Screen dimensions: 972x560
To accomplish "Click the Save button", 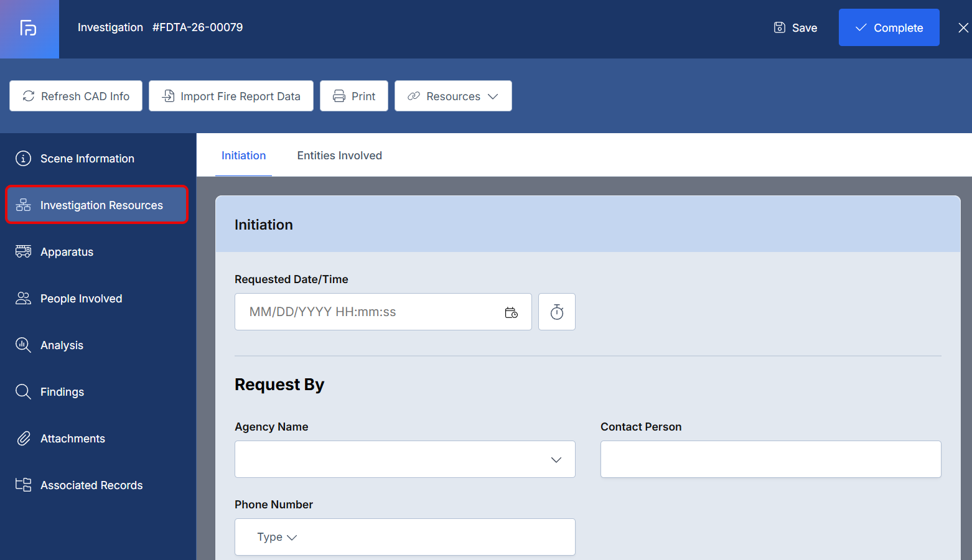I will pyautogui.click(x=795, y=28).
